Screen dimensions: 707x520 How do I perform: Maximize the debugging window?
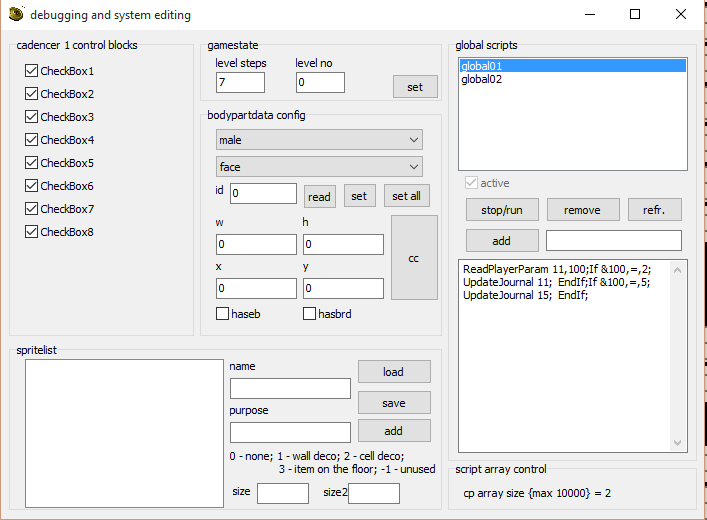(635, 14)
